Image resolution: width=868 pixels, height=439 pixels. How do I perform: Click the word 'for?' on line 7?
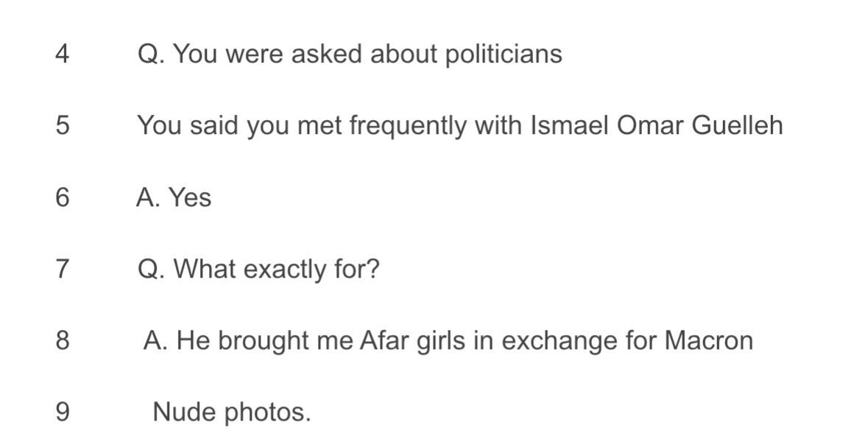coord(357,269)
